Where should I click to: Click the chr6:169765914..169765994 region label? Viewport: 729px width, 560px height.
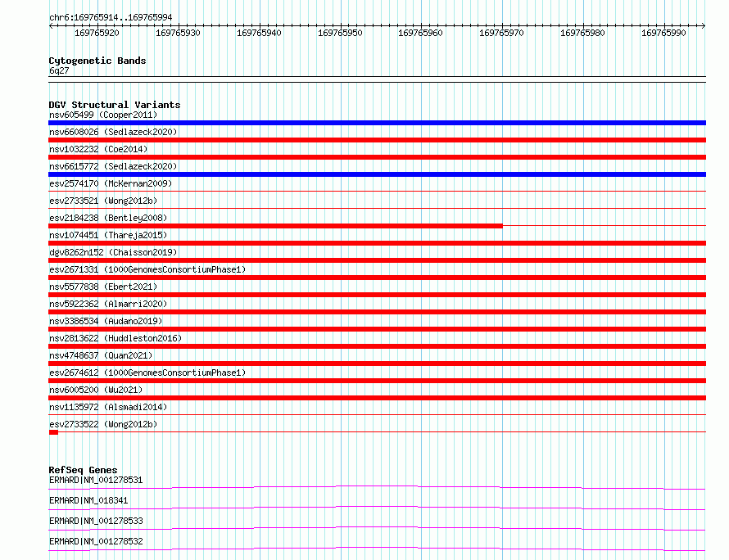point(111,18)
